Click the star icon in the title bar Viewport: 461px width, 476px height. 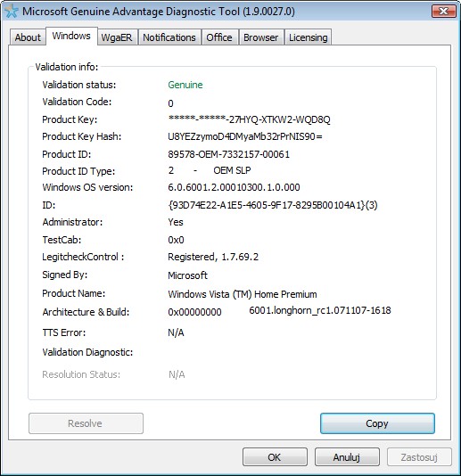pyautogui.click(x=12, y=12)
